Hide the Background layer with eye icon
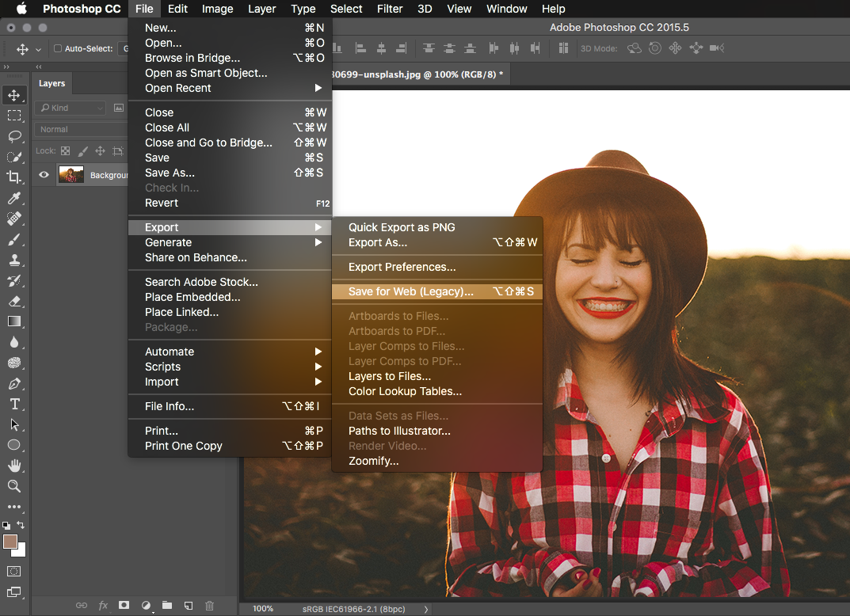Viewport: 850px width, 616px height. [44, 175]
